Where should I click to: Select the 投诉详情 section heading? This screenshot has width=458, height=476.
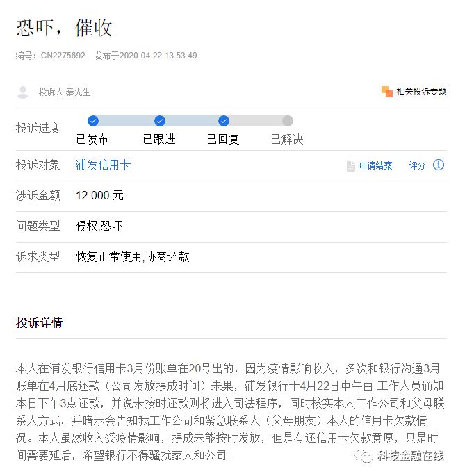(x=39, y=322)
